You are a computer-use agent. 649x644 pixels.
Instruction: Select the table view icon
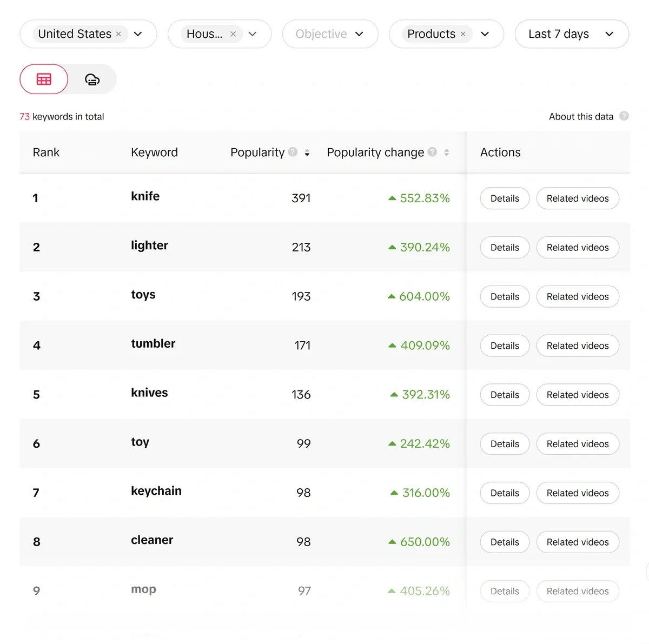(43, 79)
